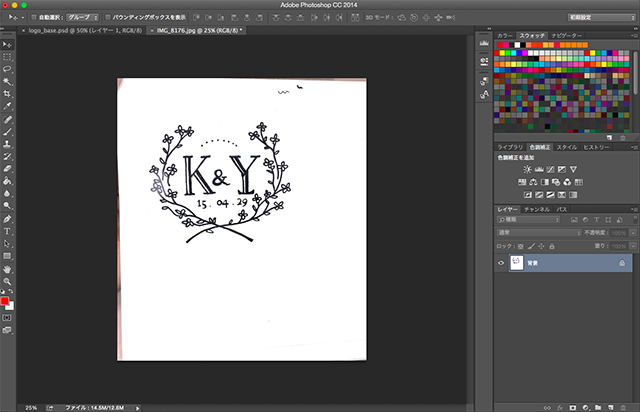Viewport: 640px width, 412px height.
Task: Select the Path Selection tool
Action: [7, 244]
